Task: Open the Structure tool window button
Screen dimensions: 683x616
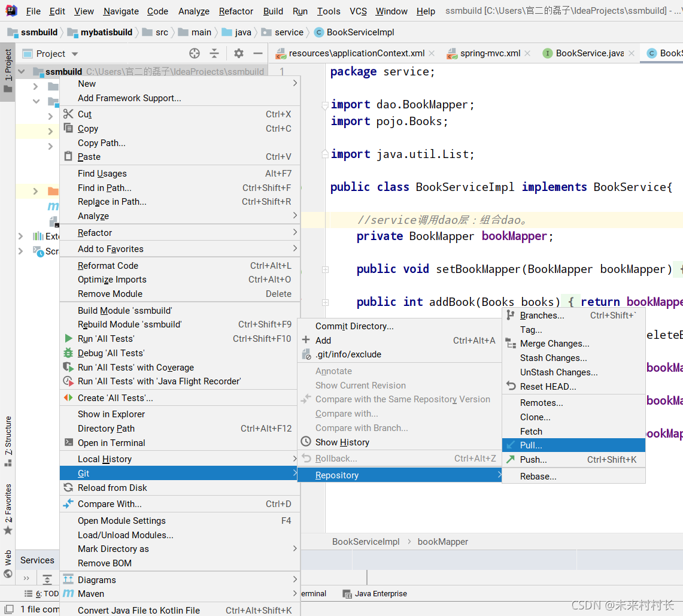Action: click(x=8, y=441)
